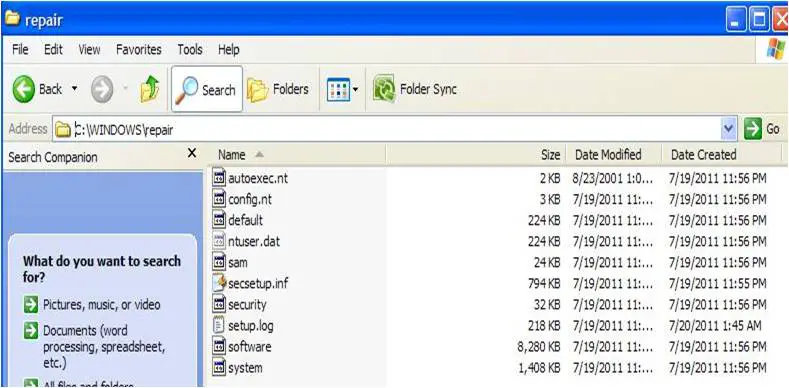This screenshot has height=388, width=789.
Task: Sort by the Date Modified column
Action: pyautogui.click(x=614, y=155)
